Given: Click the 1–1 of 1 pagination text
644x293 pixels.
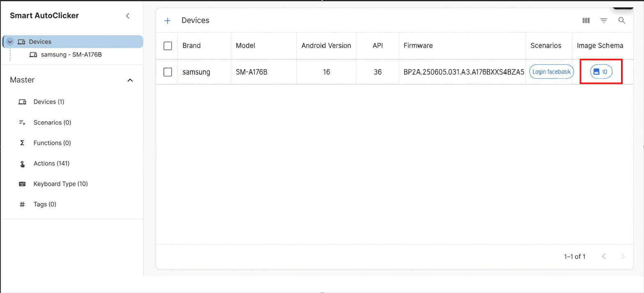Looking at the screenshot, I should coord(575,257).
